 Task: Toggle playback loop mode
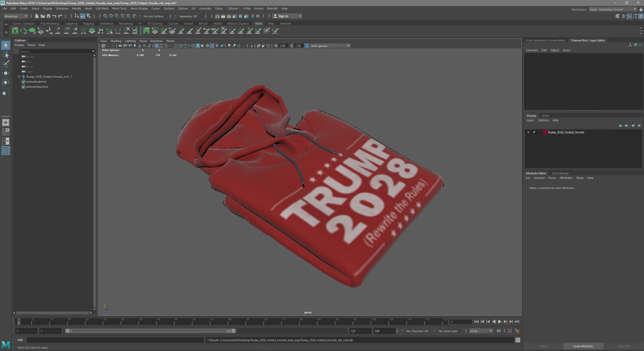tap(499, 331)
